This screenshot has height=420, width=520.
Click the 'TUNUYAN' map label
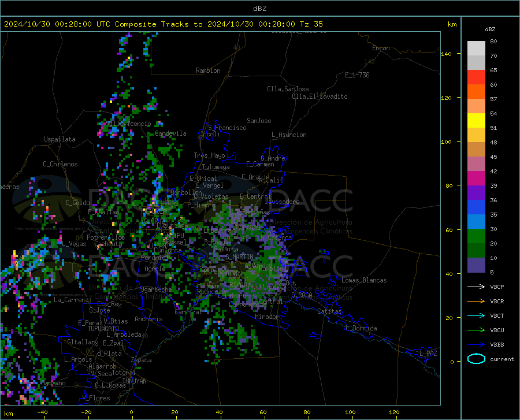134,381
